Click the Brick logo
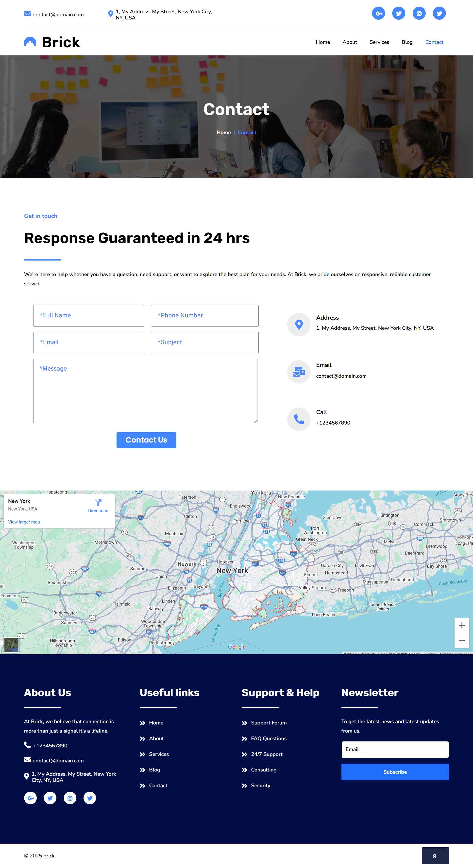473x868 pixels. [52, 42]
